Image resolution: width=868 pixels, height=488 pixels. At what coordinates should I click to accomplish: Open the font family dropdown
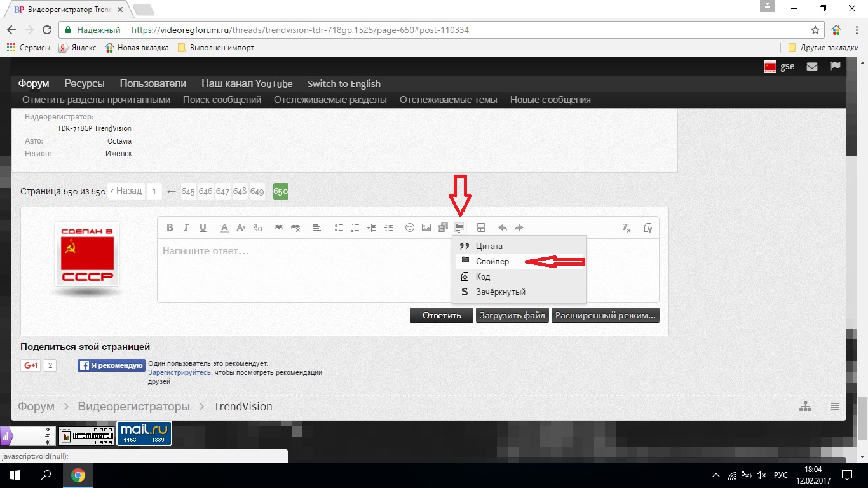coord(257,227)
